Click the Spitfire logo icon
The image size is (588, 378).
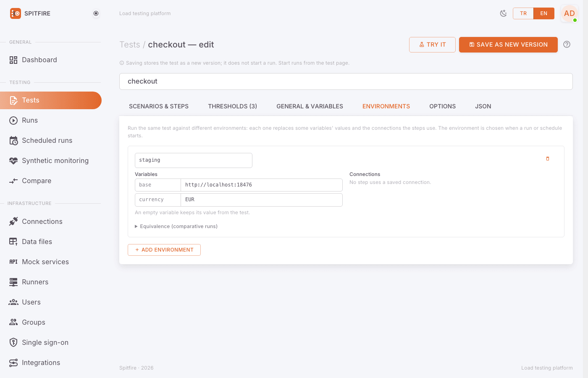16,13
